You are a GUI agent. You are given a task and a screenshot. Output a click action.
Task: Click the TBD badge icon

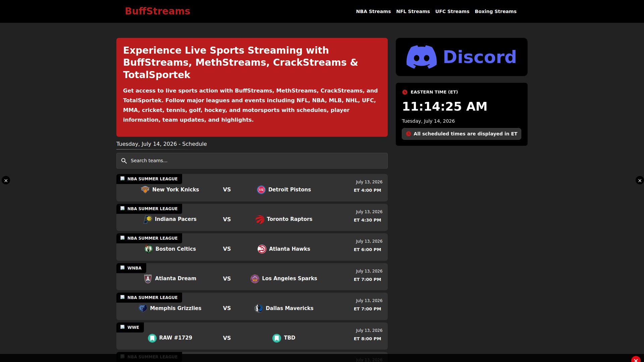277,338
